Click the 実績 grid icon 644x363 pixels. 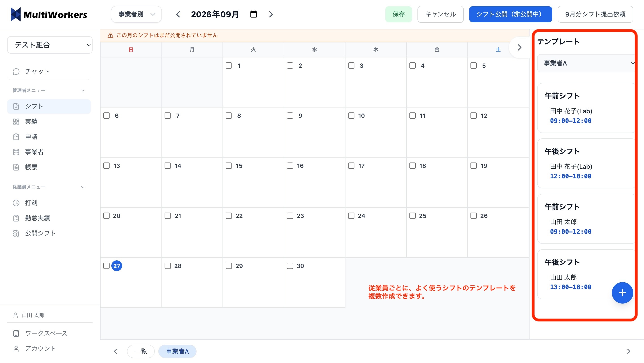click(x=16, y=122)
